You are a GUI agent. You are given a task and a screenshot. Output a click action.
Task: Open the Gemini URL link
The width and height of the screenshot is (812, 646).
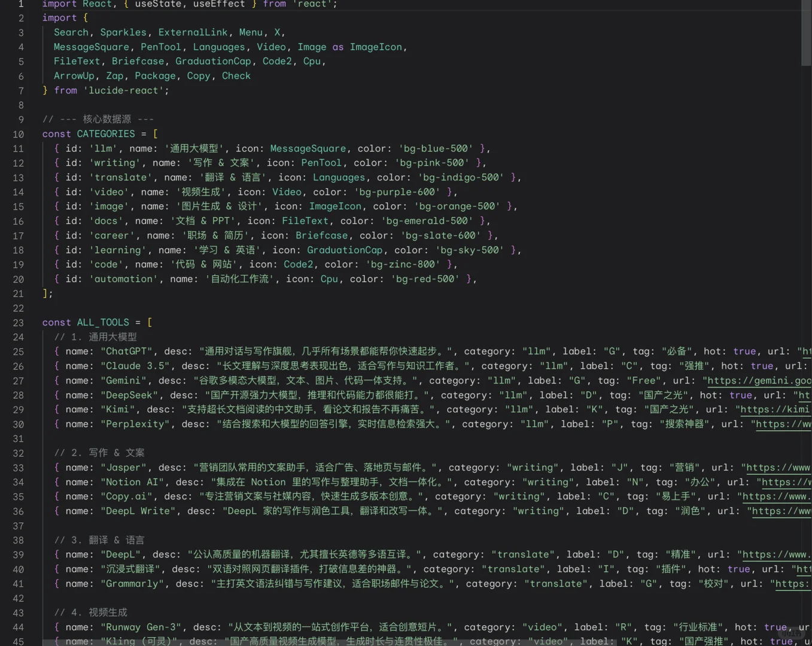pos(759,380)
